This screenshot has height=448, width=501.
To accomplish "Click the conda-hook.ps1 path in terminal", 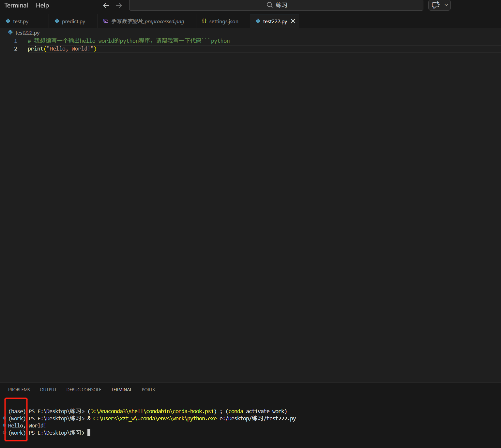I will (x=152, y=411).
